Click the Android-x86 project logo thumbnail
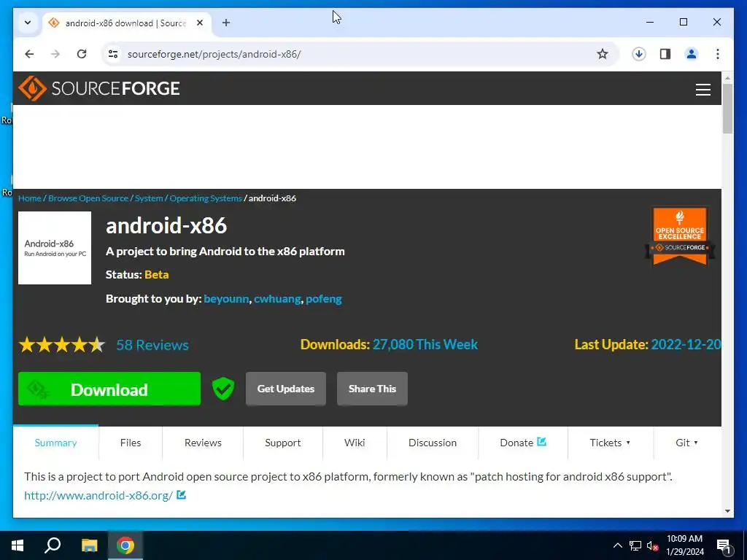The height and width of the screenshot is (560, 747). click(55, 248)
